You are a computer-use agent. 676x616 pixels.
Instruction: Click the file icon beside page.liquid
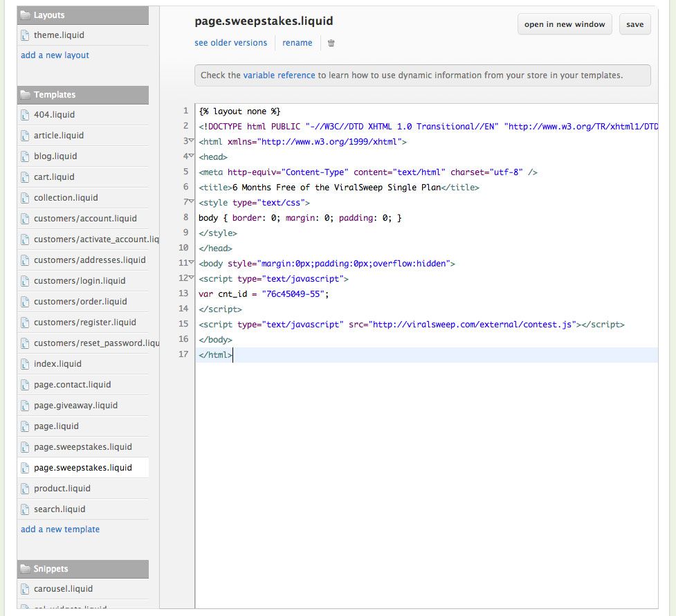[x=25, y=426]
